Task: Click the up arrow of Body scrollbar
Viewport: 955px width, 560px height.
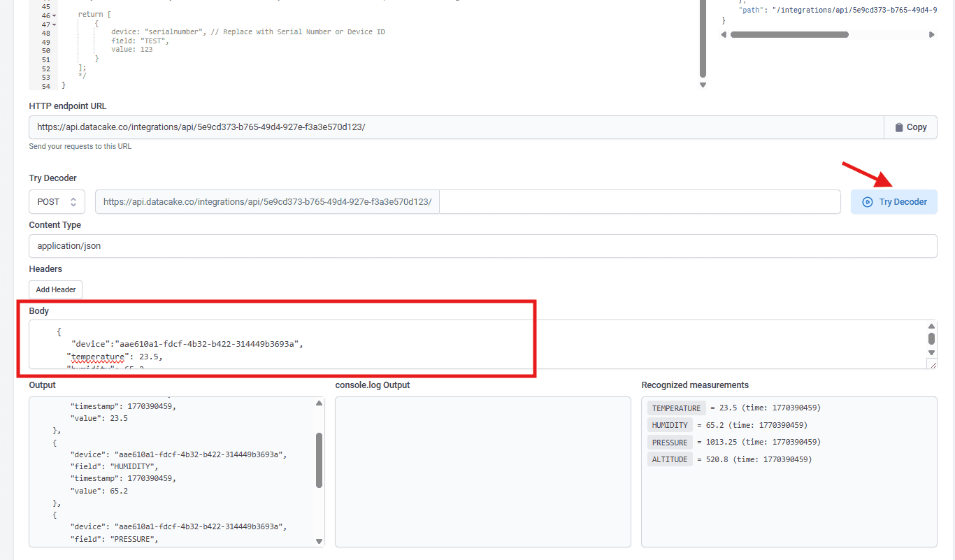Action: coord(931,326)
